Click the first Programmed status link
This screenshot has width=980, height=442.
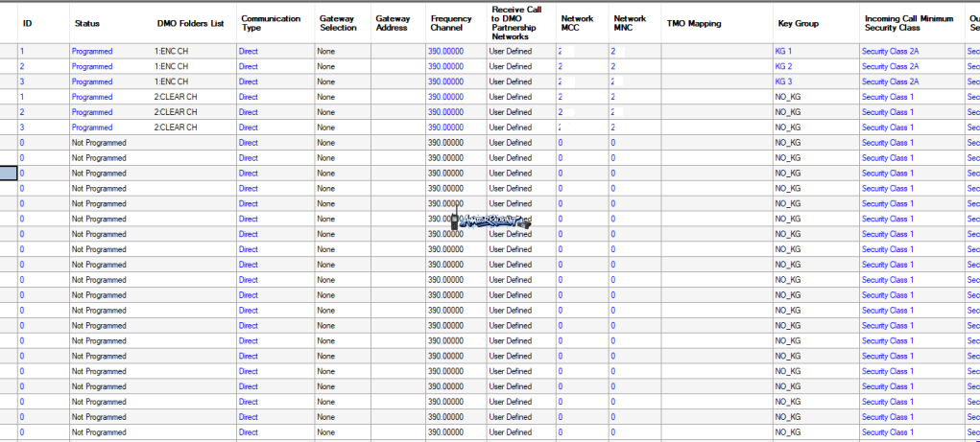(92, 51)
